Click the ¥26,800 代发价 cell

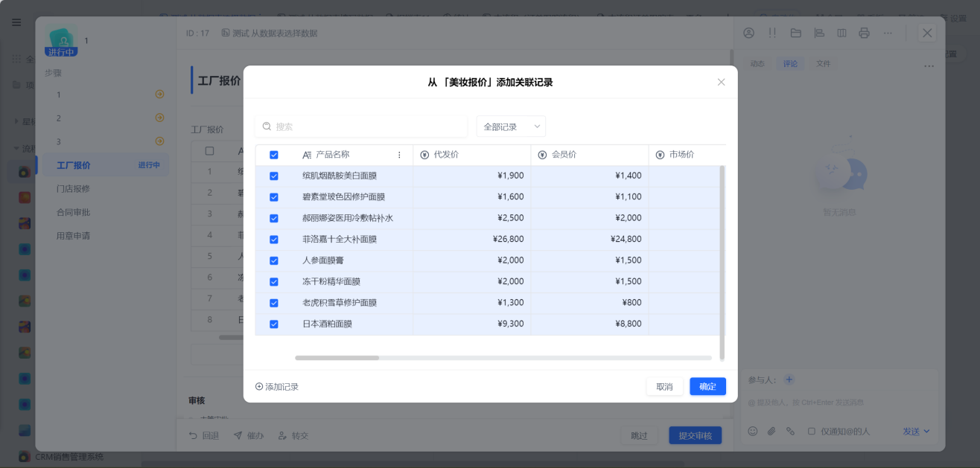[x=472, y=240]
